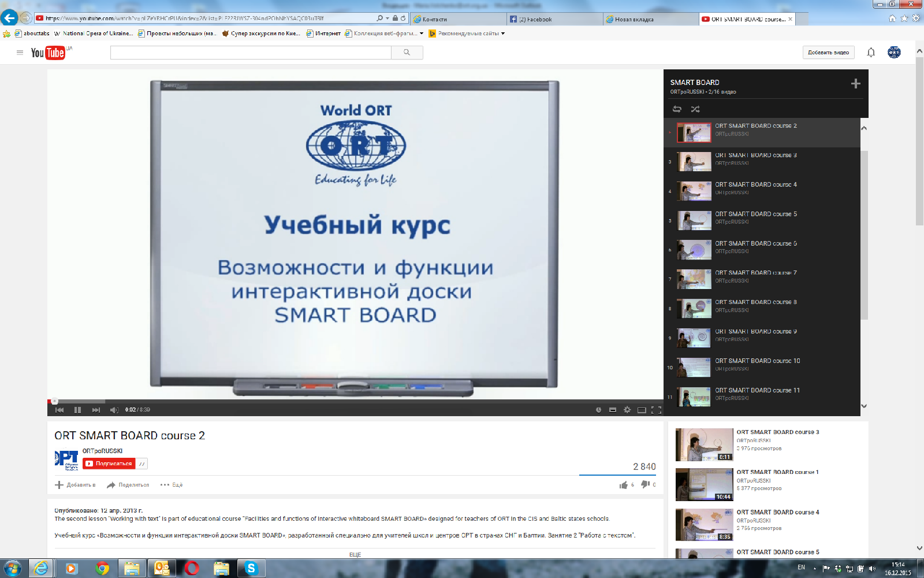Save playlist with plus icon
This screenshot has height=578, width=924.
(856, 84)
